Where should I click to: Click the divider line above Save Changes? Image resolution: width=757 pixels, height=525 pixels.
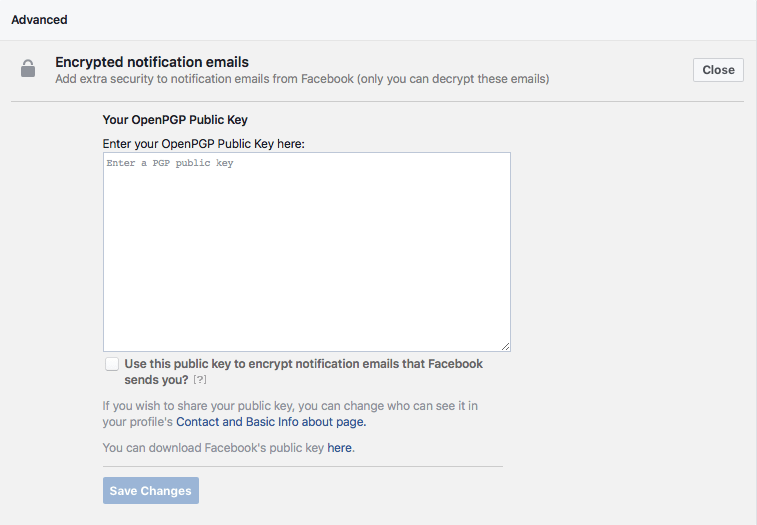(303, 467)
